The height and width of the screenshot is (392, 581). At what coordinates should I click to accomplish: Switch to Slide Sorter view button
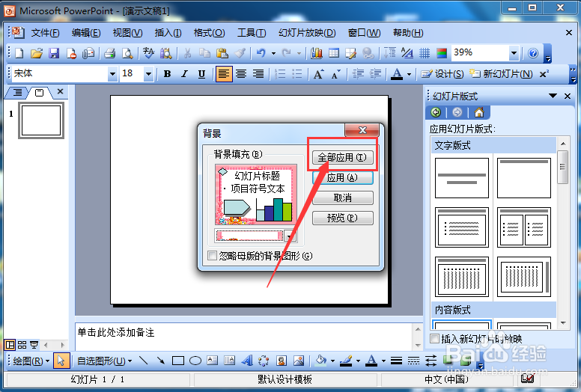point(22,345)
